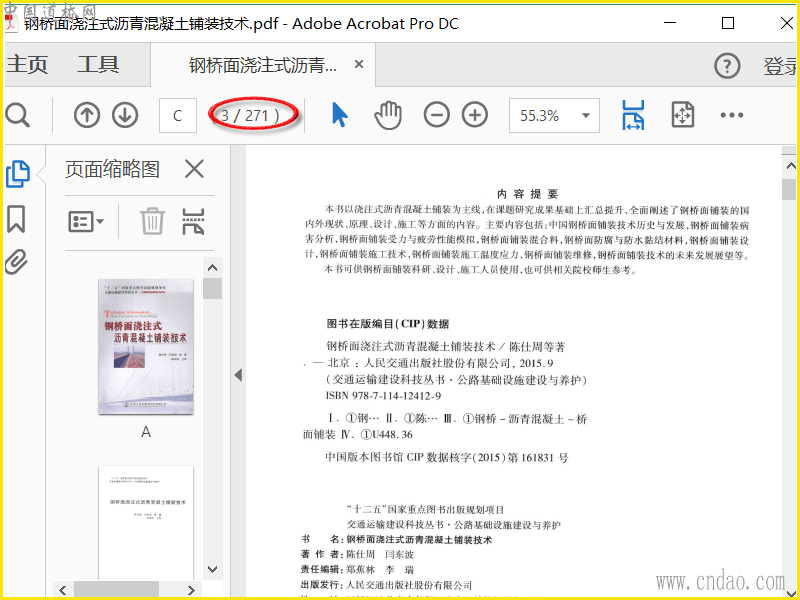
Task: Go to next page with down arrow
Action: coord(125,115)
